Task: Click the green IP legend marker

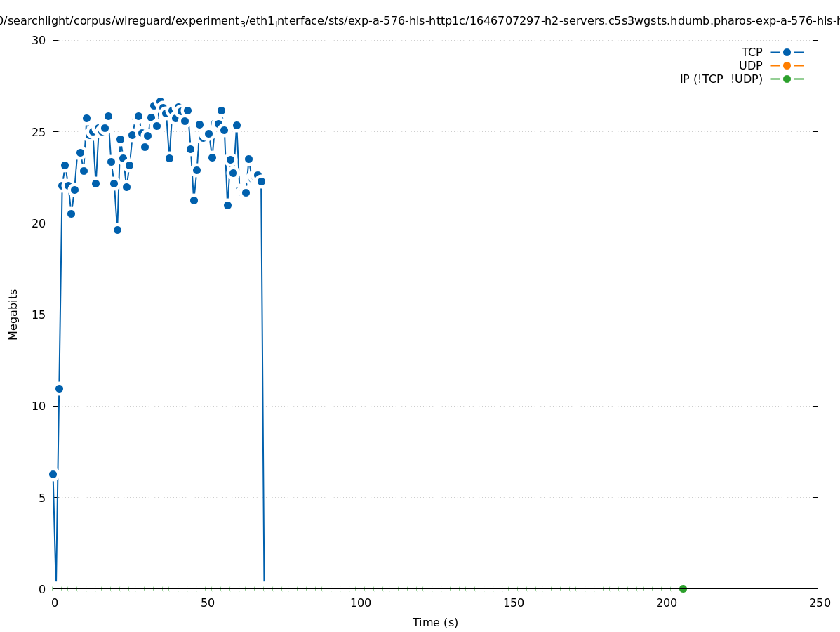Action: pyautogui.click(x=787, y=79)
